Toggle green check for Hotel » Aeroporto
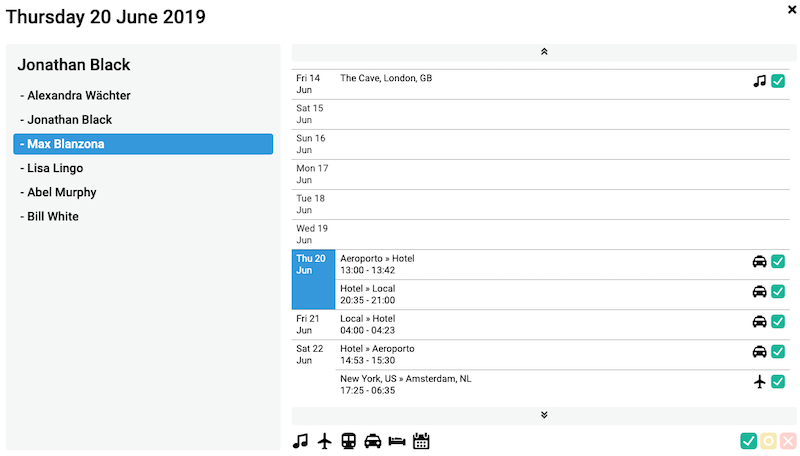This screenshot has height=456, width=800. click(x=778, y=352)
